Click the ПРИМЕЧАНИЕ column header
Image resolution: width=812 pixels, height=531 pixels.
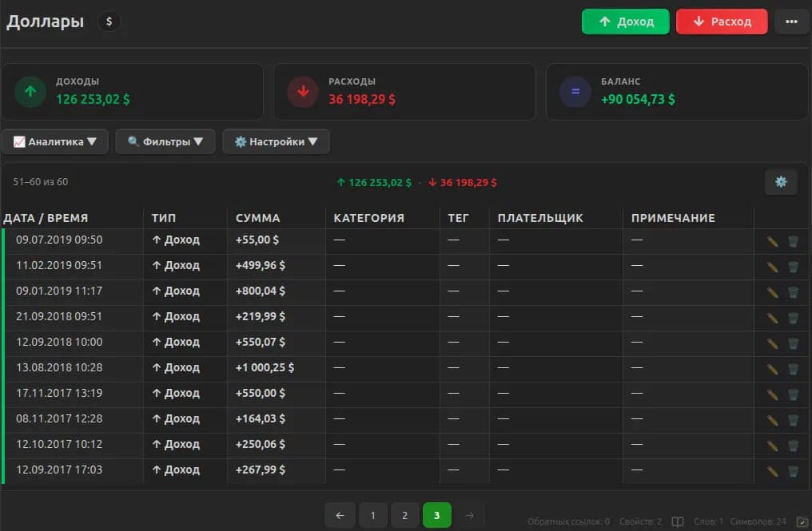pos(673,218)
